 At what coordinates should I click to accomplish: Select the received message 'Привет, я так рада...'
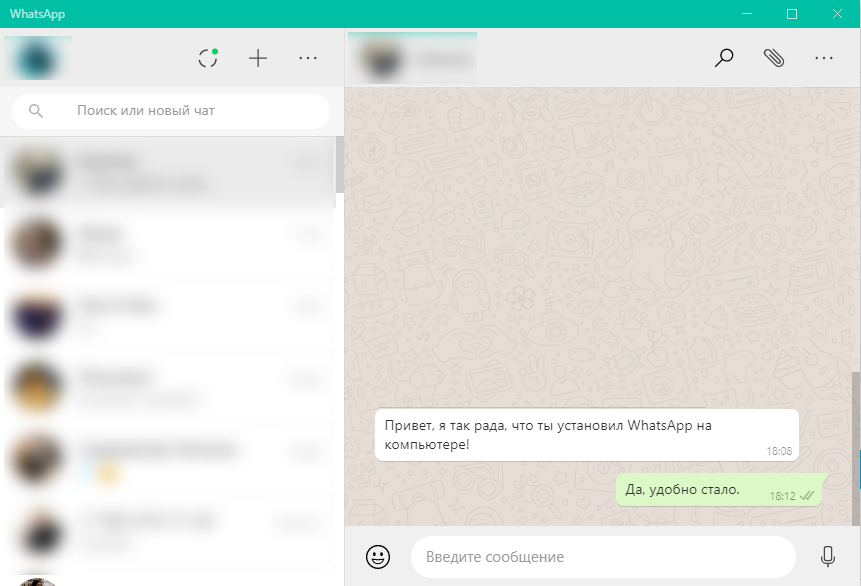tap(586, 435)
